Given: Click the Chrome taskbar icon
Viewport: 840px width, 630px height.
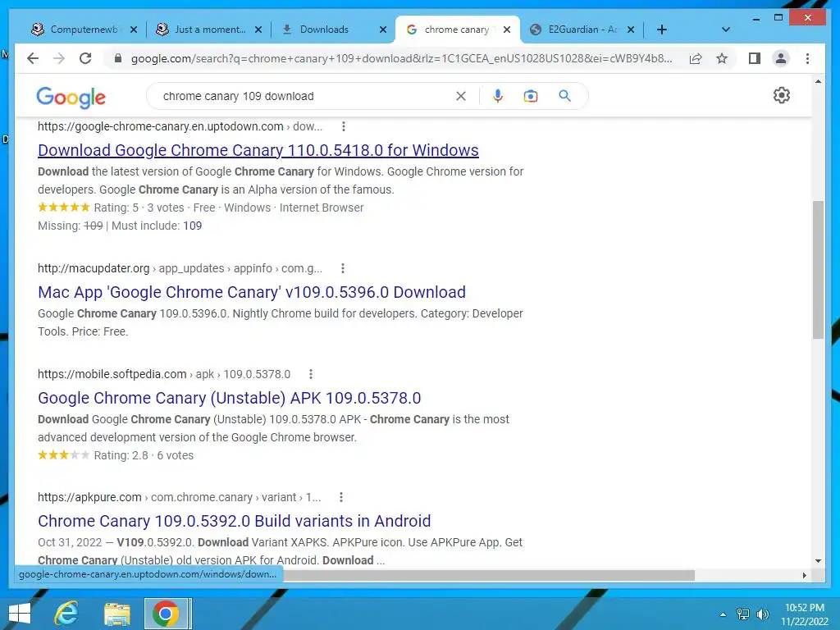Looking at the screenshot, I should point(166,614).
